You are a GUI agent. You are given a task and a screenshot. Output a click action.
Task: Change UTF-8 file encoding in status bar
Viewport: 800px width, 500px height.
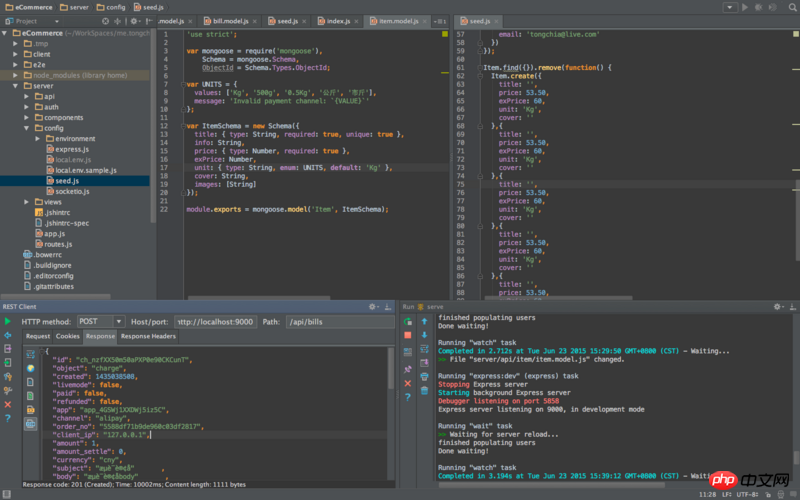pyautogui.click(x=747, y=494)
